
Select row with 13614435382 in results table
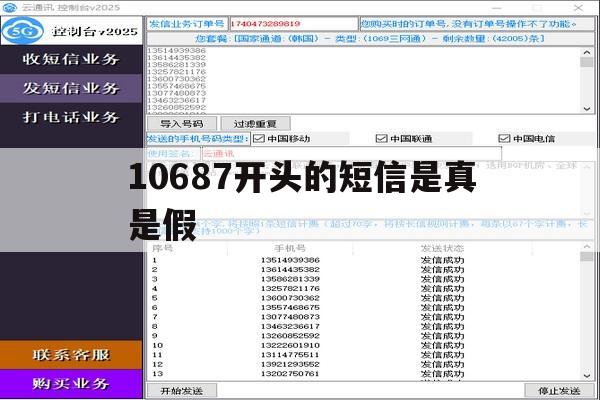(x=364, y=269)
